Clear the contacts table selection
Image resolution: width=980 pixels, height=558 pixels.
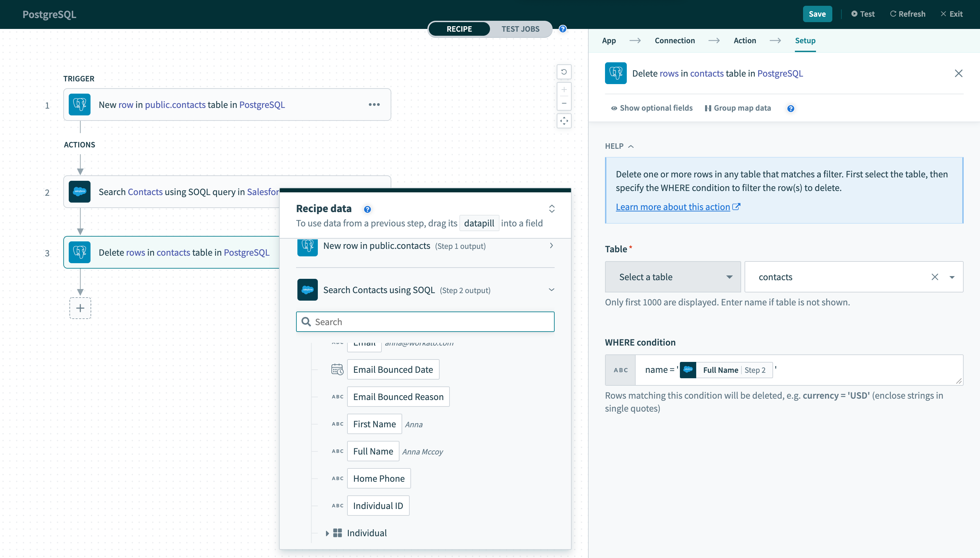pos(934,277)
